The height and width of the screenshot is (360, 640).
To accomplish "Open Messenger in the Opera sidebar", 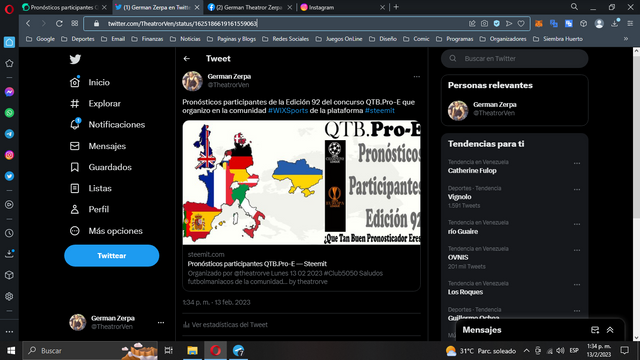I will [9, 92].
